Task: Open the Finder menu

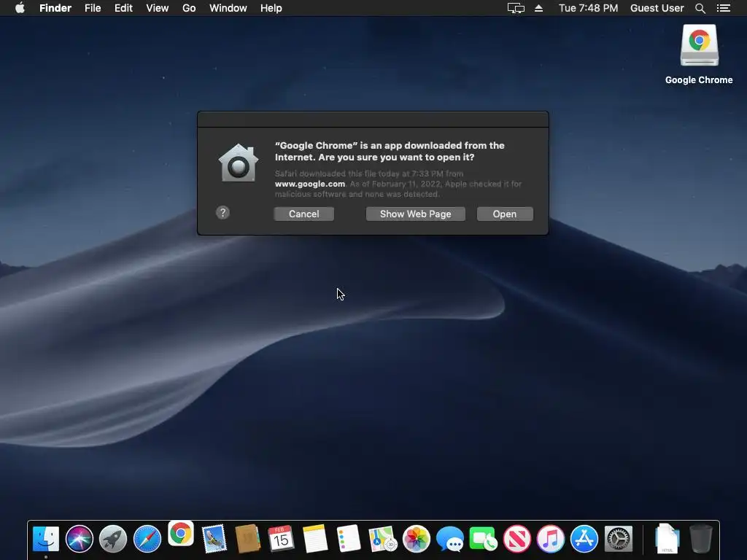Action: coord(55,8)
